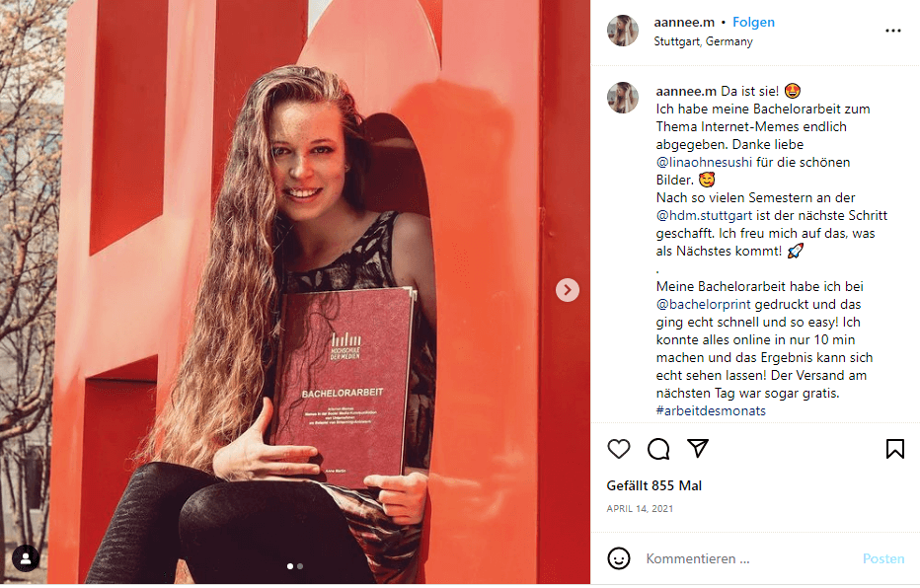
Task: Open aannee.m profile picture in header
Action: (623, 31)
